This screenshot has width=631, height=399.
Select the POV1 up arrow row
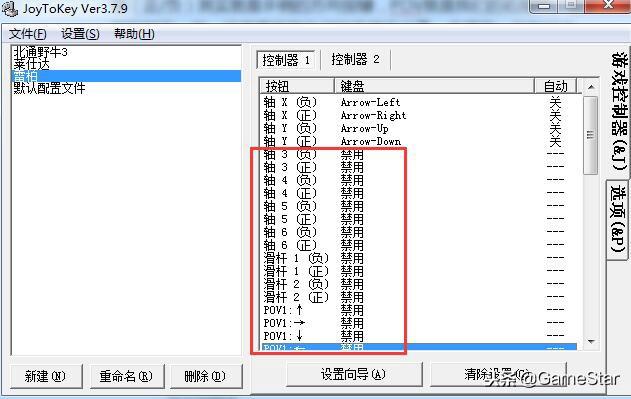[x=419, y=310]
